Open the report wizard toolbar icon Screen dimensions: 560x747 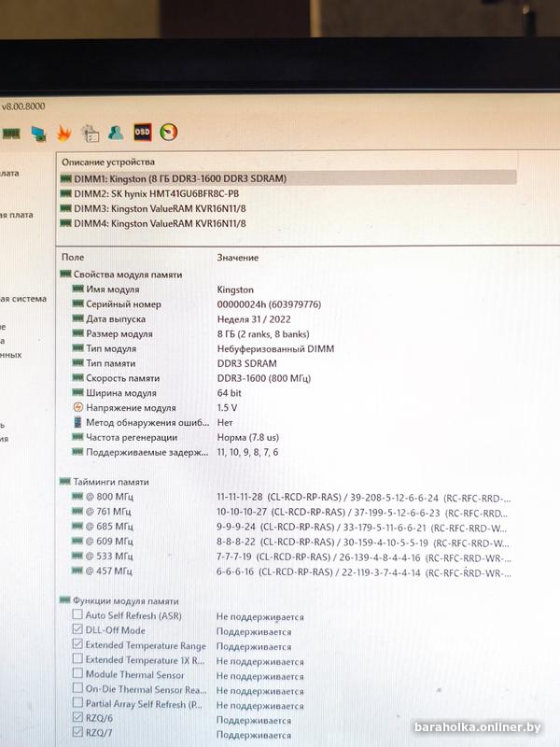click(x=90, y=134)
